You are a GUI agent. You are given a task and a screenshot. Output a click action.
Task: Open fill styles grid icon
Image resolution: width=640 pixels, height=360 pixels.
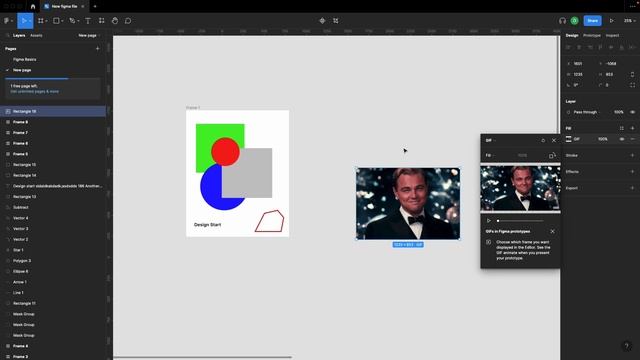(x=622, y=128)
